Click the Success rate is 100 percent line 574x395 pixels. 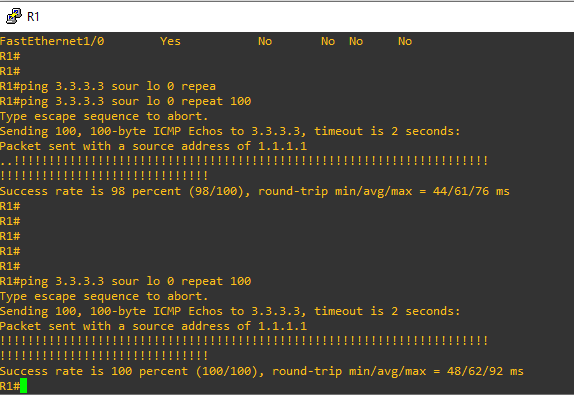[x=262, y=371]
